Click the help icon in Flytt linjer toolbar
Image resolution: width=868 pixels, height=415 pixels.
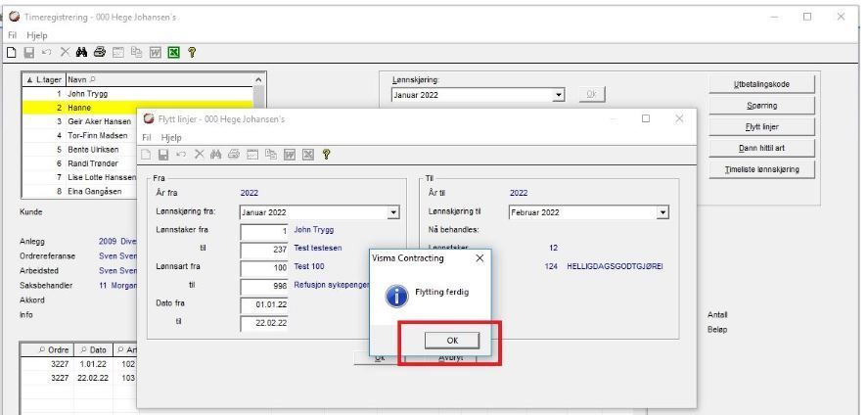pyautogui.click(x=326, y=155)
